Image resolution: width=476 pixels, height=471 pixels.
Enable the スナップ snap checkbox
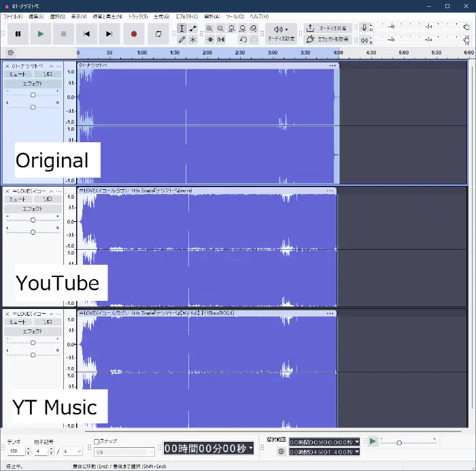tap(97, 441)
